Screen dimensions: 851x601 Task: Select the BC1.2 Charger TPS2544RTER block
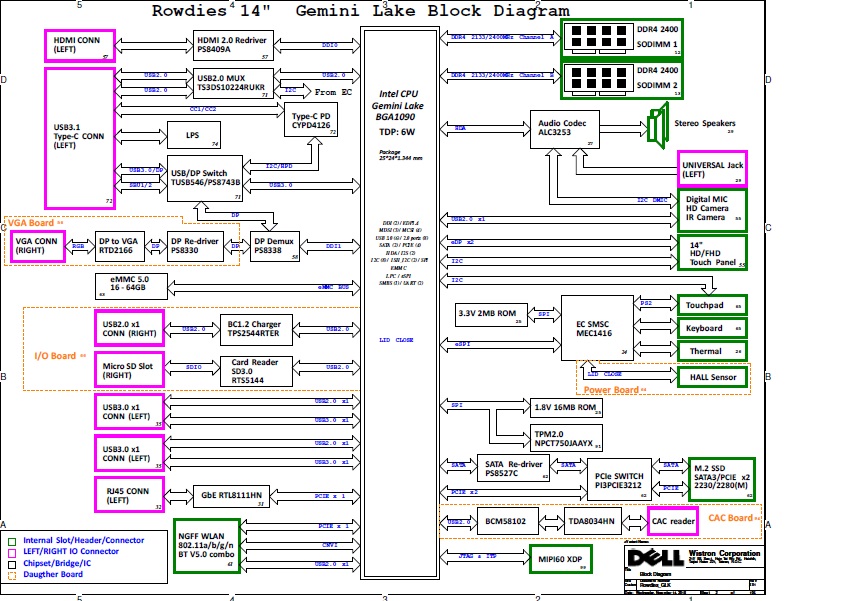[256, 330]
